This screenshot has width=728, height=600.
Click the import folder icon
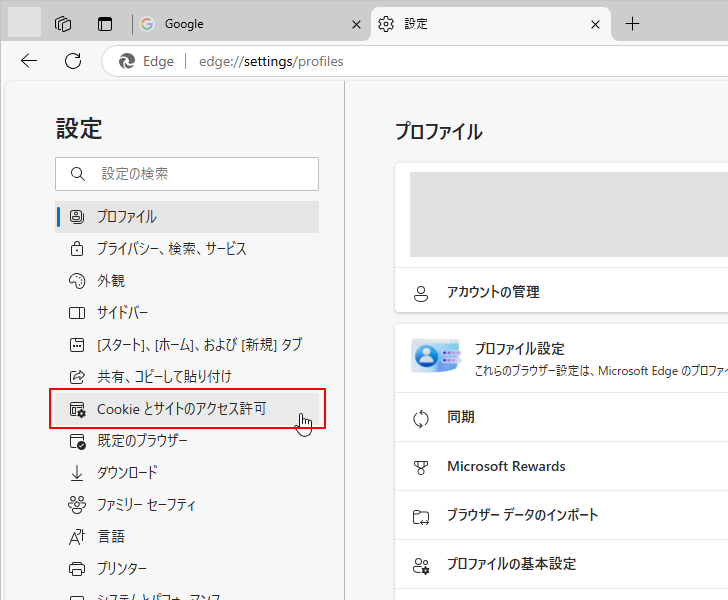coord(421,517)
